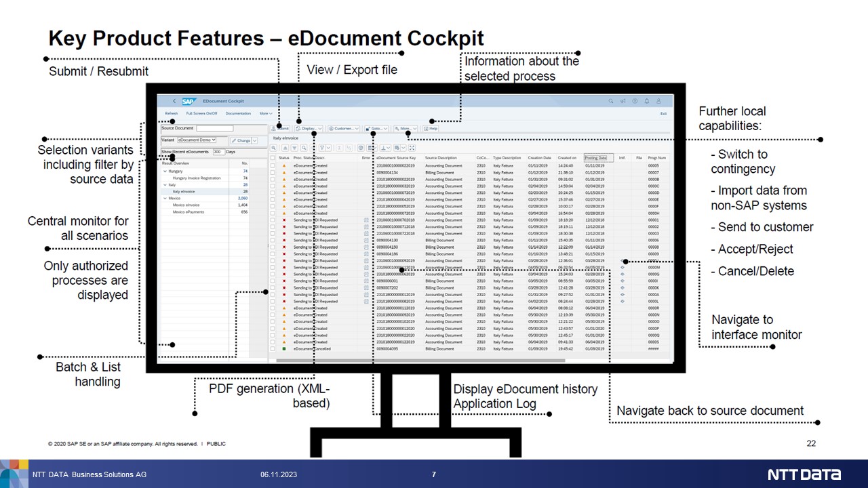
Task: Expand the table with the full-screen icon
Action: tap(412, 147)
